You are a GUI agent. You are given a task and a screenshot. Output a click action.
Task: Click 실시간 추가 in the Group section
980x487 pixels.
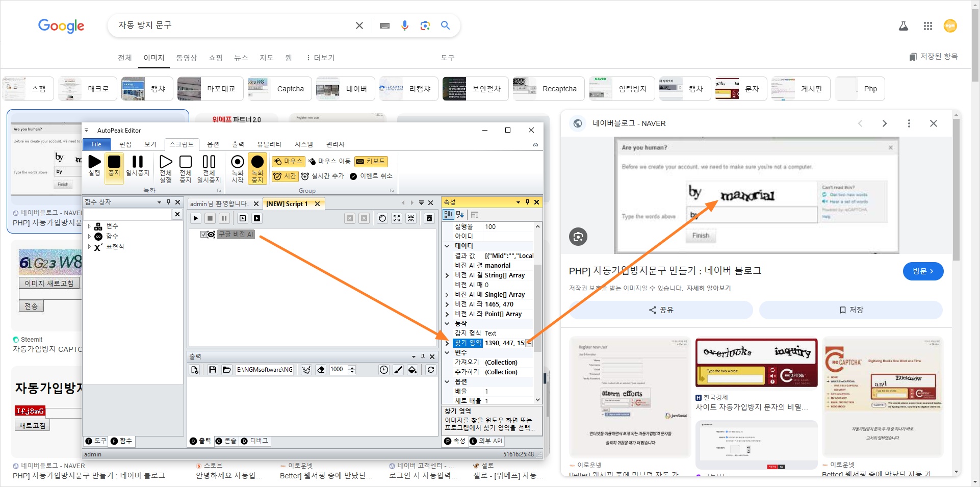(322, 176)
